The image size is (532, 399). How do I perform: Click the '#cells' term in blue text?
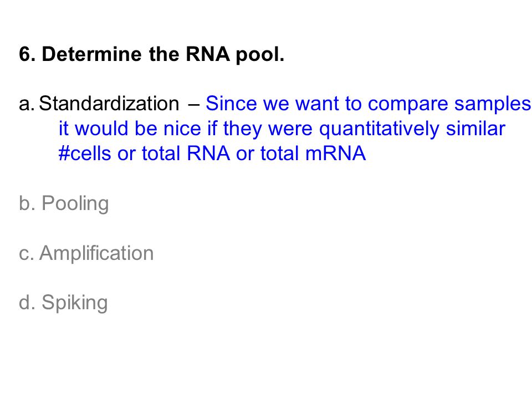[85, 154]
